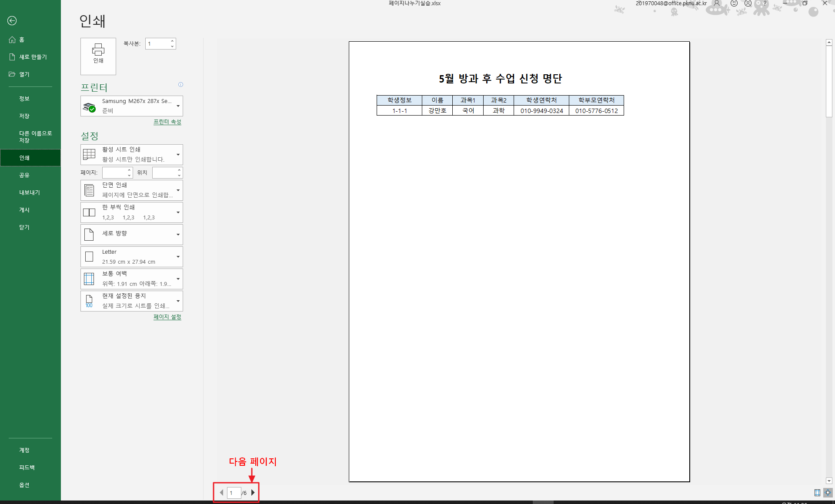Open the Samsung M267x printer dropdown
The width and height of the screenshot is (835, 504).
coord(132,106)
